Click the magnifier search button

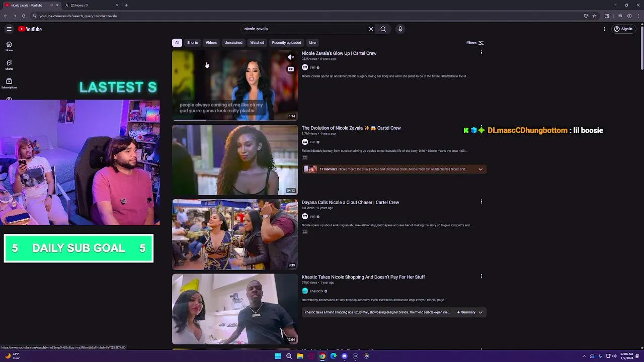point(383,29)
